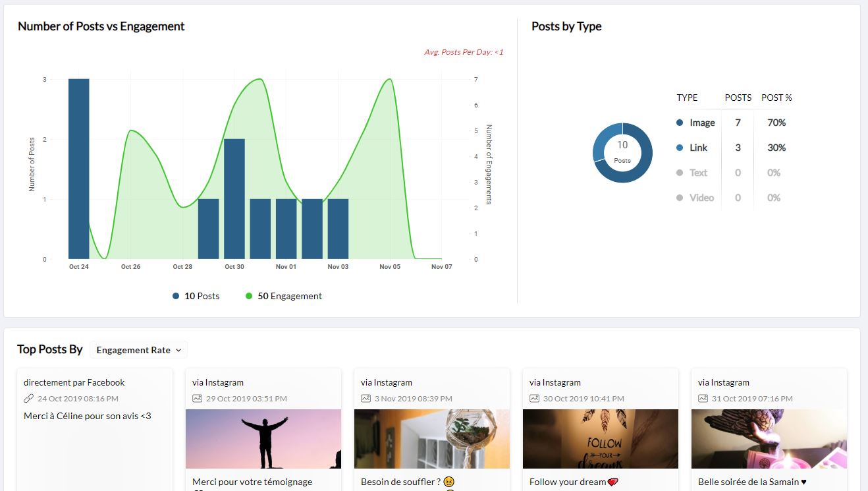Toggle the Image type legend entry
The image size is (868, 491).
695,123
